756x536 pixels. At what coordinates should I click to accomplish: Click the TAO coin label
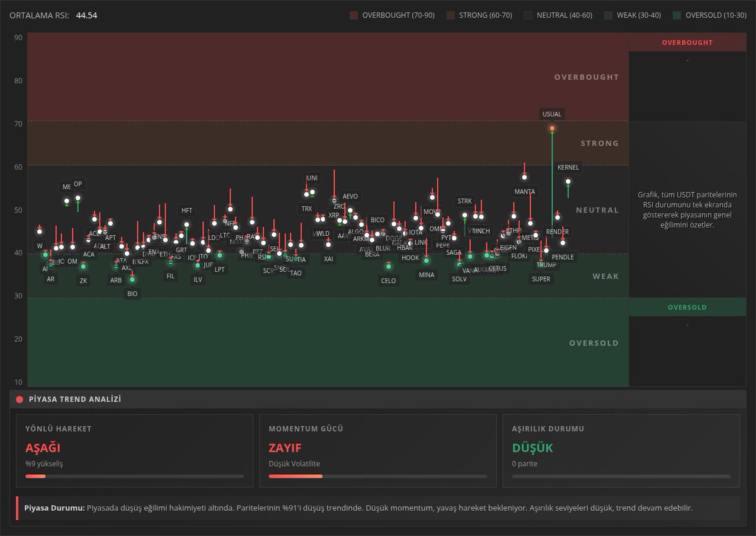tap(296, 273)
